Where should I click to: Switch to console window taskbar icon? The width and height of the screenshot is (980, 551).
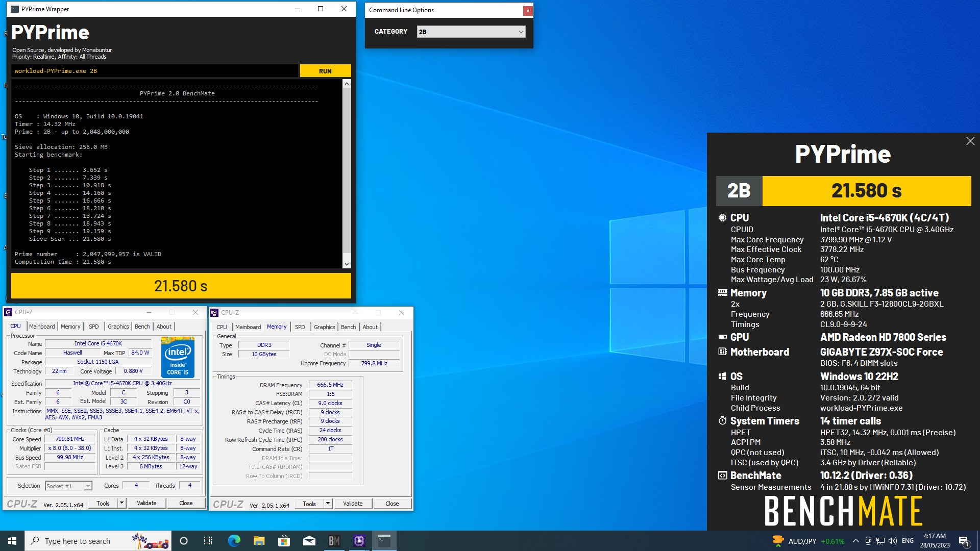(x=384, y=541)
